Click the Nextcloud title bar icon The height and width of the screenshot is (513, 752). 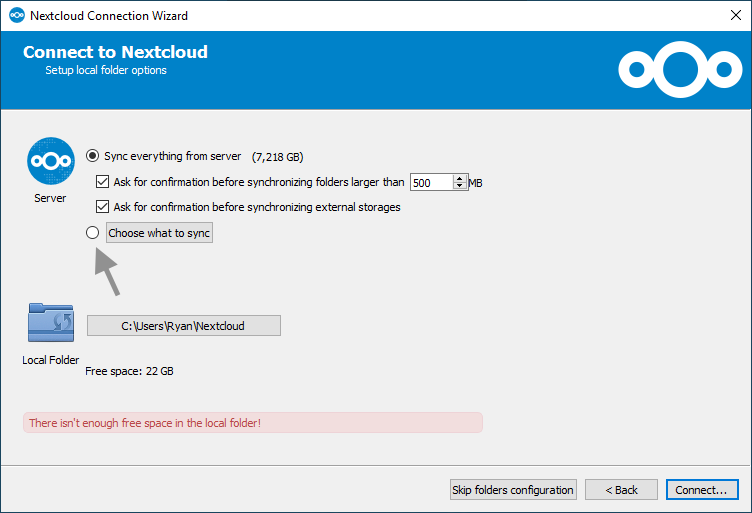coord(17,15)
